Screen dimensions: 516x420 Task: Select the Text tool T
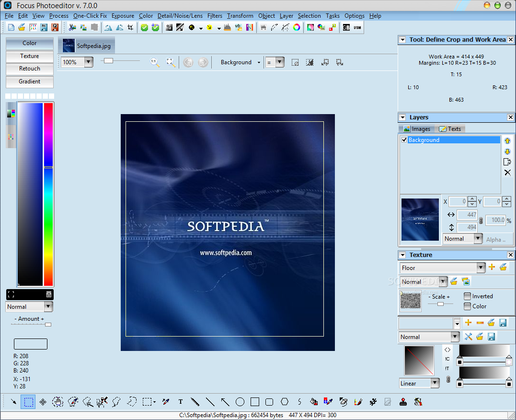point(180,402)
